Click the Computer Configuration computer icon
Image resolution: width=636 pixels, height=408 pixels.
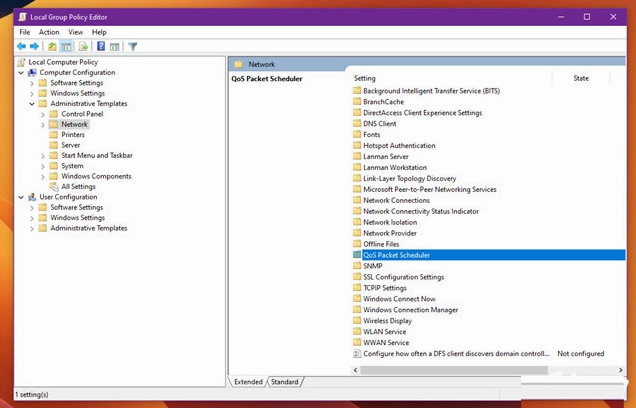tap(32, 73)
